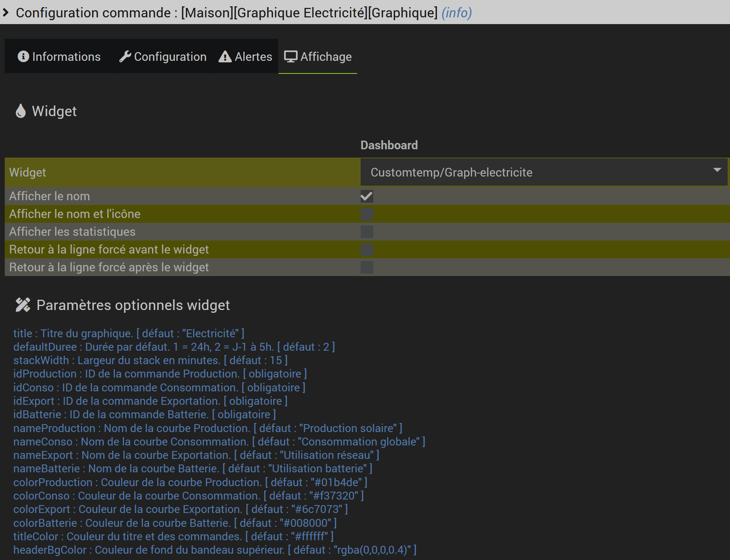
Task: Check 'Retour à la ligne forcé après' box
Action: pos(367,267)
